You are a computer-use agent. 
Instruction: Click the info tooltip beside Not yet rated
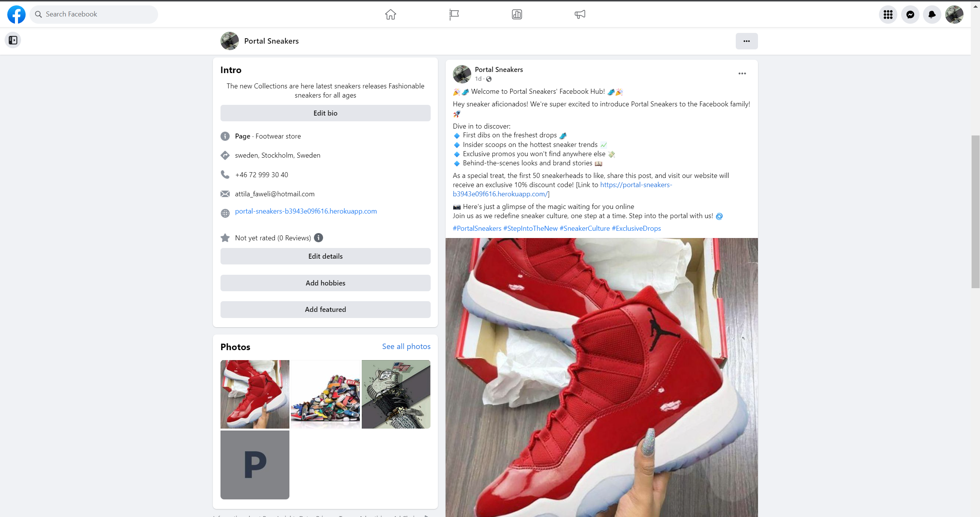tap(318, 238)
